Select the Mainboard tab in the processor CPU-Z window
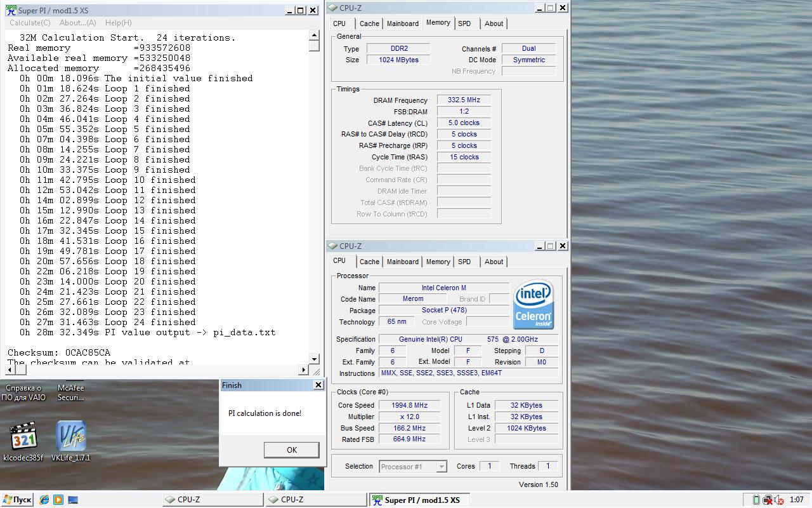812x508 pixels. 403,262
